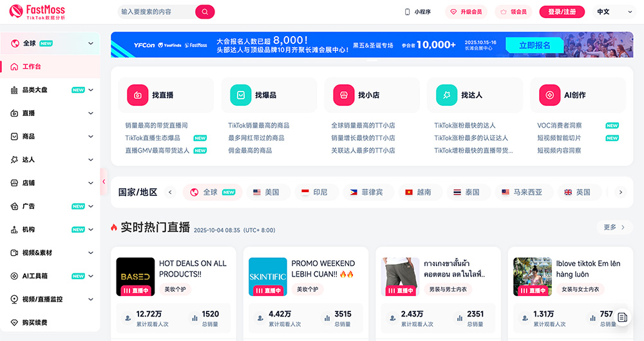The image size is (644, 341).
Task: Open 销量增长最快的TT小店 link
Action: (363, 138)
